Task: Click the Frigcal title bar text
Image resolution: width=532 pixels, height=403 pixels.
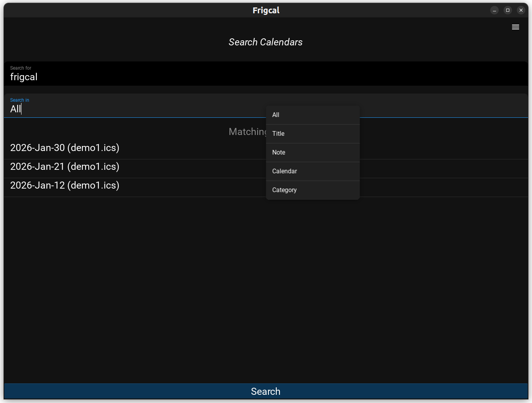Action: 266,10
